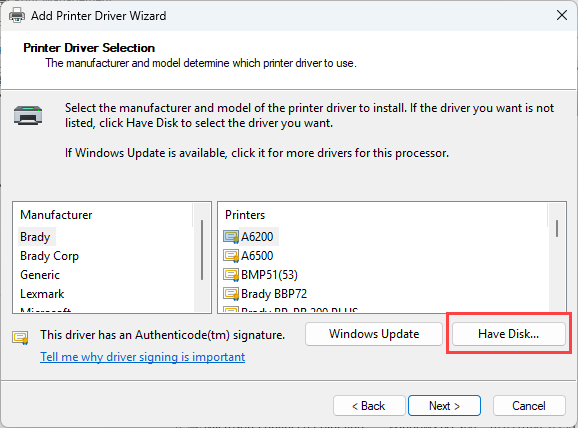Return with the Back button

(x=369, y=406)
